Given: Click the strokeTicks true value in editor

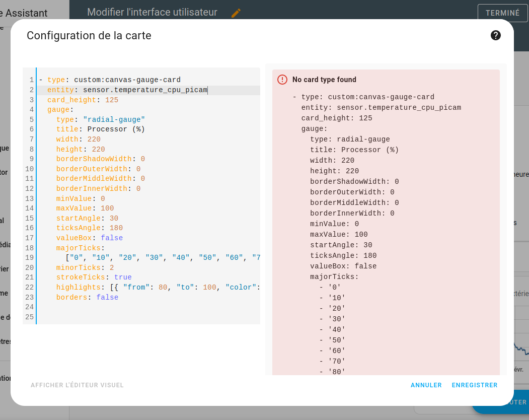Looking at the screenshot, I should click(123, 277).
